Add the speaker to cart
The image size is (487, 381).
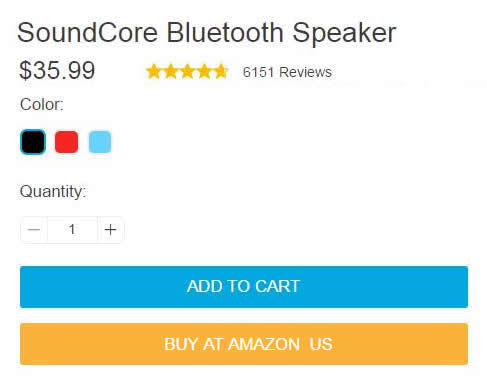244,287
